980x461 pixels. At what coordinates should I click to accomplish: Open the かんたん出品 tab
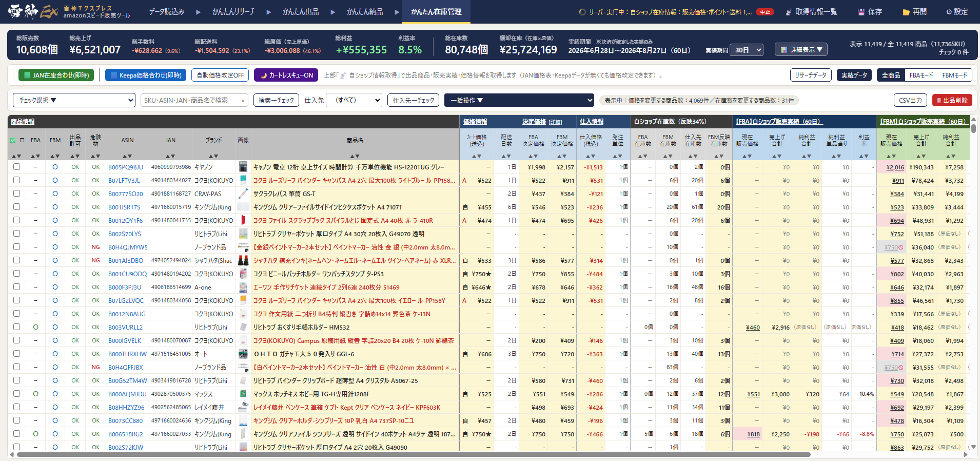click(301, 12)
